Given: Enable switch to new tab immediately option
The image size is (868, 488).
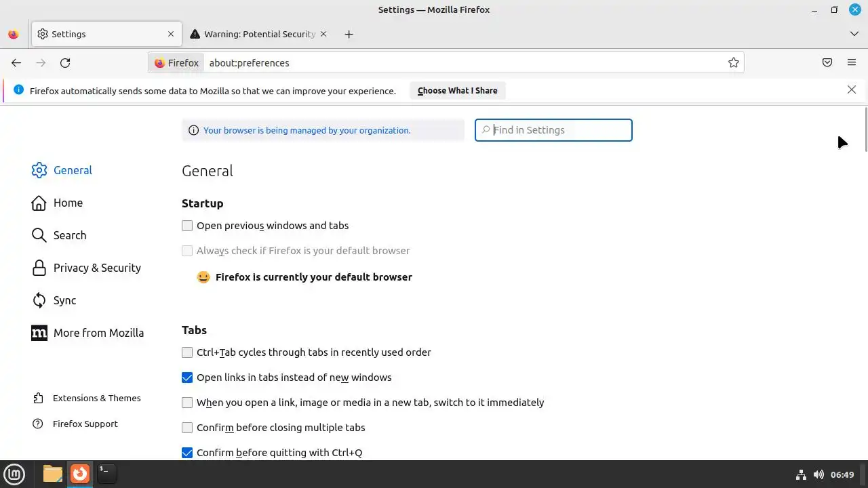Looking at the screenshot, I should coord(187,403).
